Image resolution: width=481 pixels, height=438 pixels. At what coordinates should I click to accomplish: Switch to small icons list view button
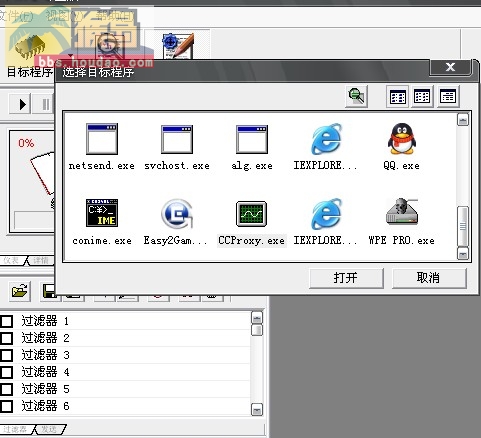point(422,97)
